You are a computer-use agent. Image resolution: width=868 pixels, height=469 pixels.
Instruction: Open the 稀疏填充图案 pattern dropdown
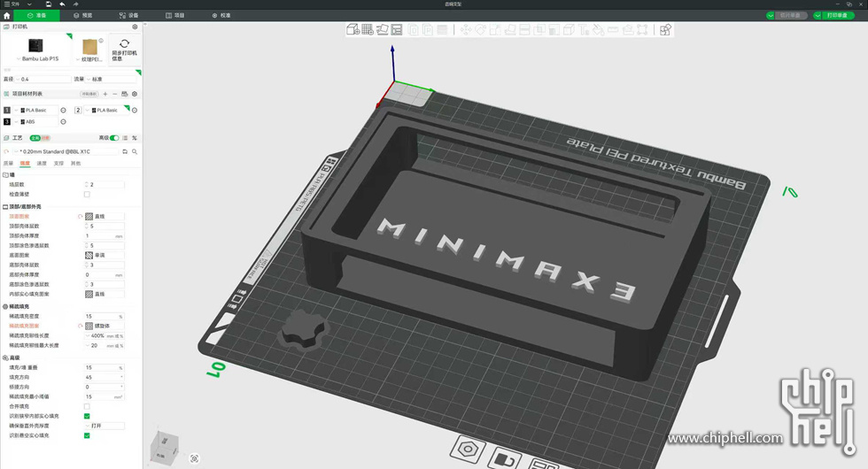[x=105, y=326]
